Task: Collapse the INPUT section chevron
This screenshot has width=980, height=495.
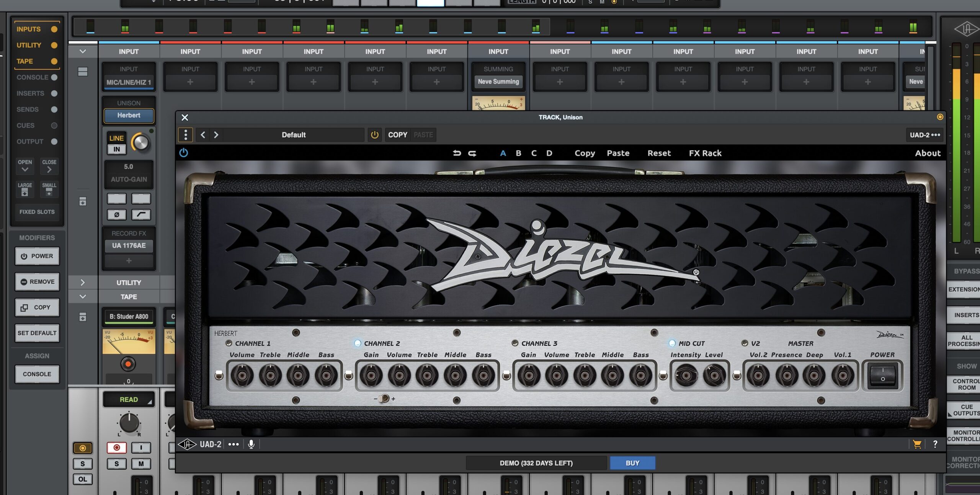Action: (83, 51)
